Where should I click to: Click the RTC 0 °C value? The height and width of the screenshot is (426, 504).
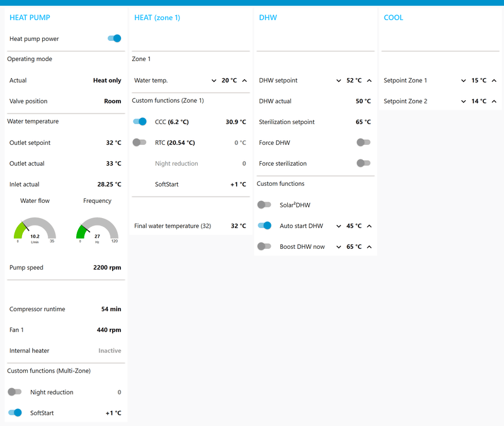point(240,142)
